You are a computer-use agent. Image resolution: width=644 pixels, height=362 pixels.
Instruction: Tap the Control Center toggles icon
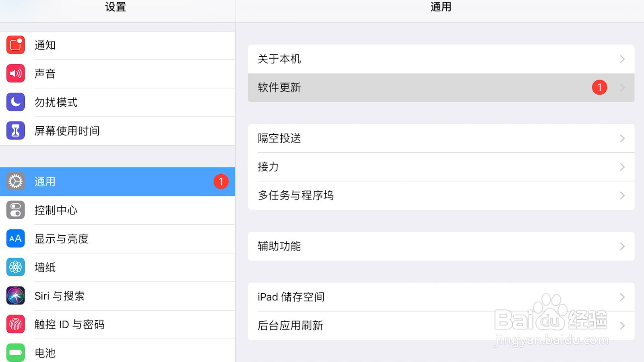16,210
